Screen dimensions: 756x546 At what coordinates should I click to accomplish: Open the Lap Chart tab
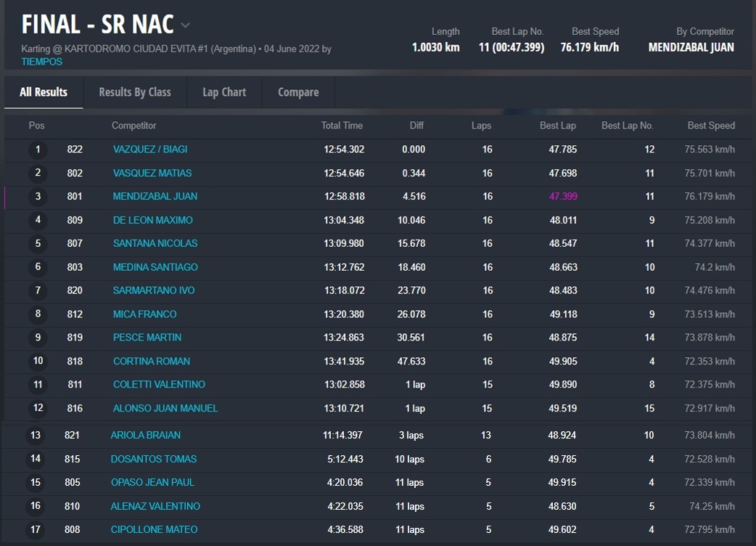coord(224,92)
